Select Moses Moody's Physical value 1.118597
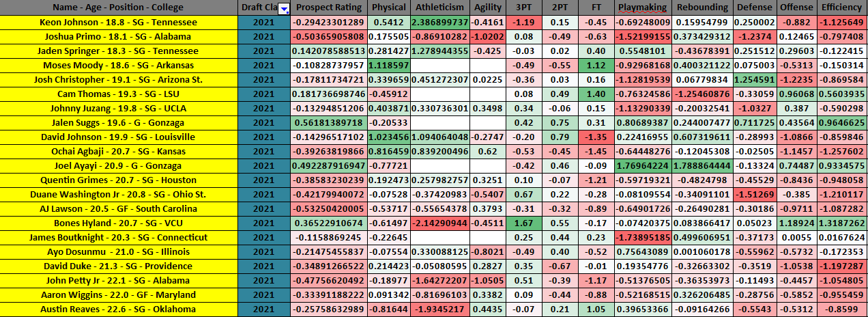This screenshot has width=868, height=317. (388, 66)
